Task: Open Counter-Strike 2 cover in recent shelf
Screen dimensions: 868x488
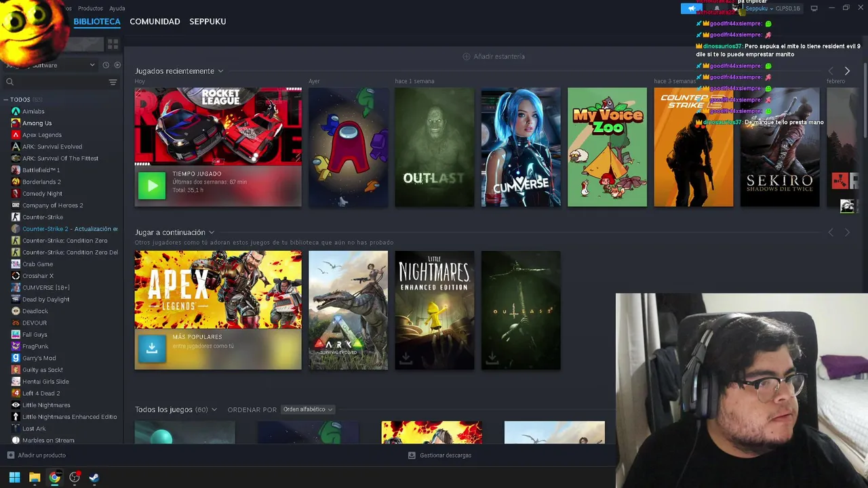Action: click(693, 147)
